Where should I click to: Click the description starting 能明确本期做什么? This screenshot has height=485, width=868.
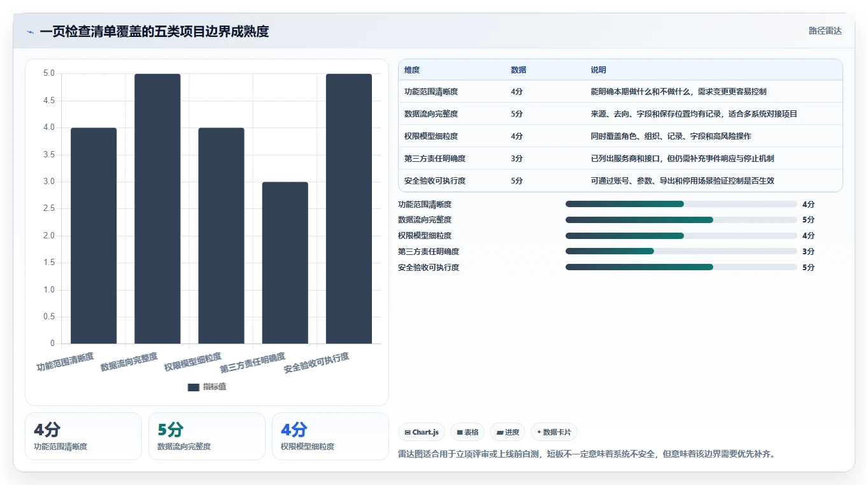coord(679,92)
